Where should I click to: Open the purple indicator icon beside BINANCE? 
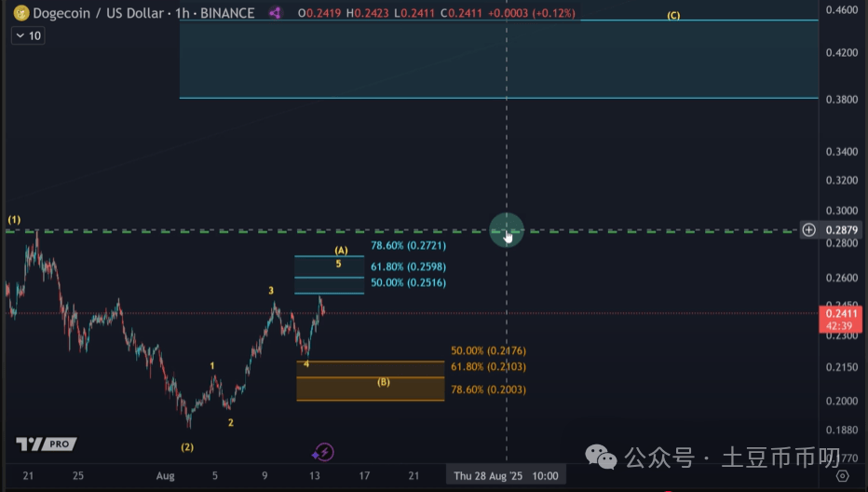tap(275, 13)
